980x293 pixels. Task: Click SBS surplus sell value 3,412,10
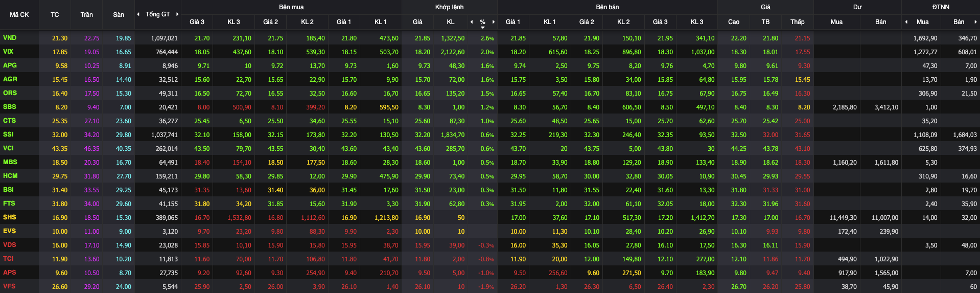point(886,107)
